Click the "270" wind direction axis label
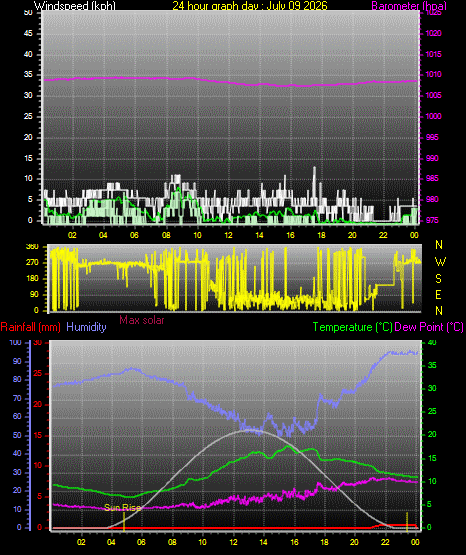The height and width of the screenshot is (555, 466). point(32,263)
